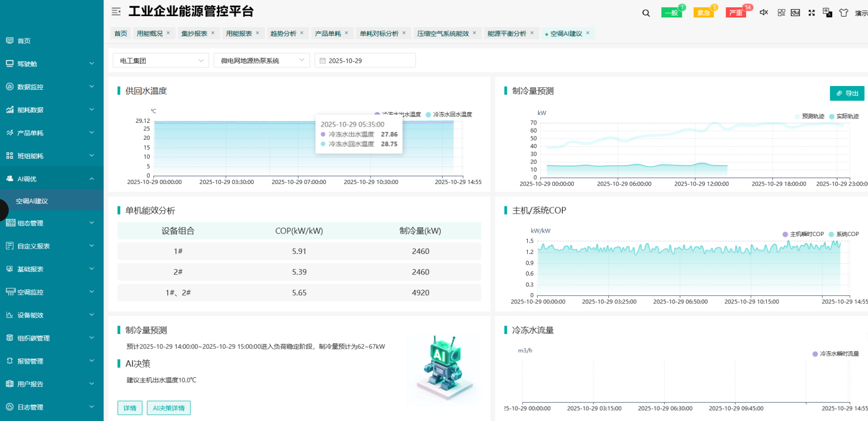Click the 首页 sidebar menu item
The image size is (868, 421).
[52, 41]
